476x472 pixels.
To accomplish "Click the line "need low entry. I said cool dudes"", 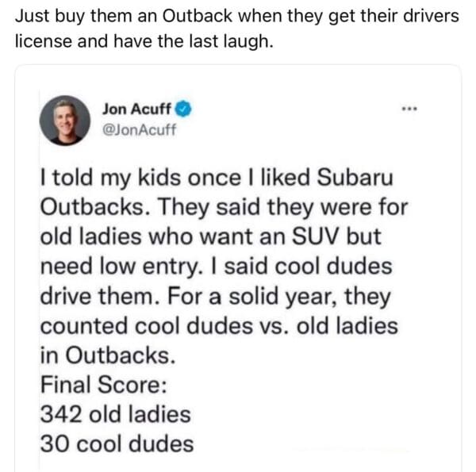I will pos(216,267).
